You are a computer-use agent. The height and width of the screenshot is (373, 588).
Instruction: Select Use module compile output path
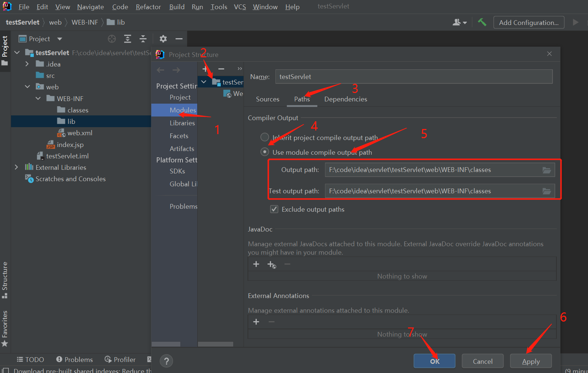click(264, 152)
